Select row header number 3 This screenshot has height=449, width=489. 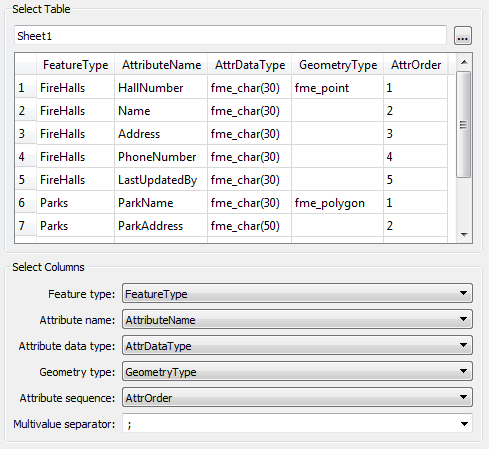(x=26, y=134)
